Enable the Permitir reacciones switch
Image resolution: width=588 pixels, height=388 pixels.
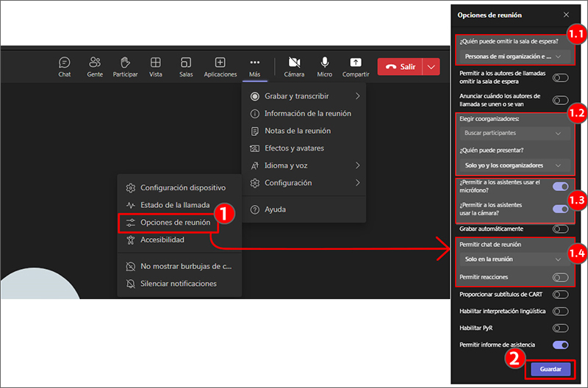[560, 277]
